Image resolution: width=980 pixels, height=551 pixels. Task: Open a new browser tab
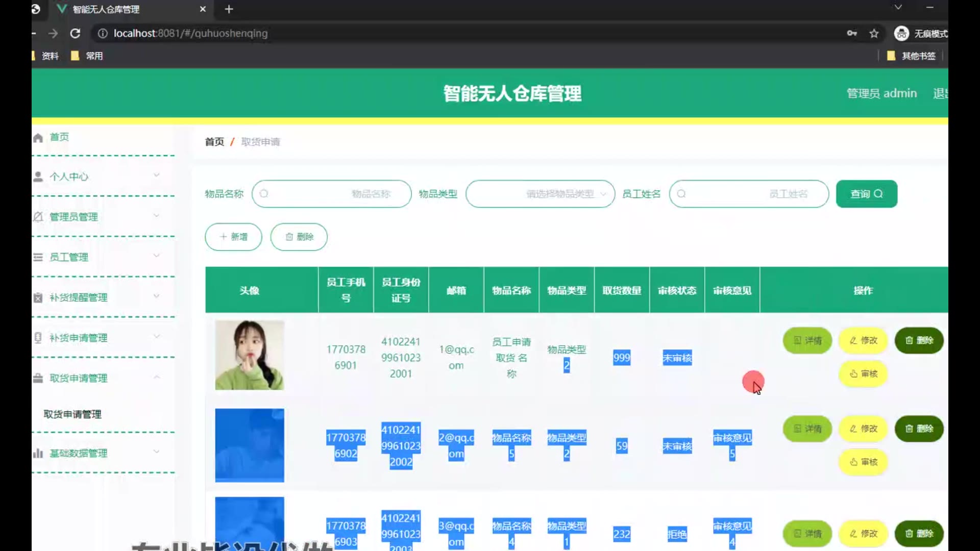229,9
